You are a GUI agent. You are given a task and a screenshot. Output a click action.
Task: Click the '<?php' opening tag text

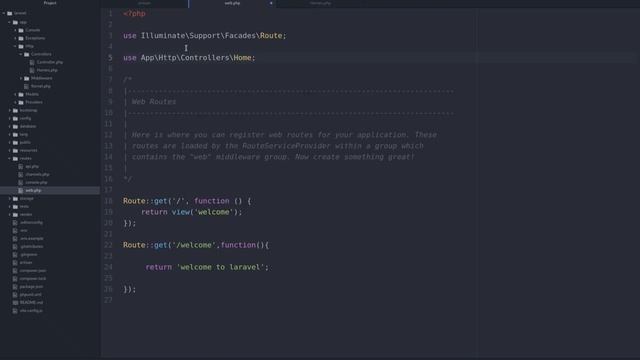click(134, 13)
